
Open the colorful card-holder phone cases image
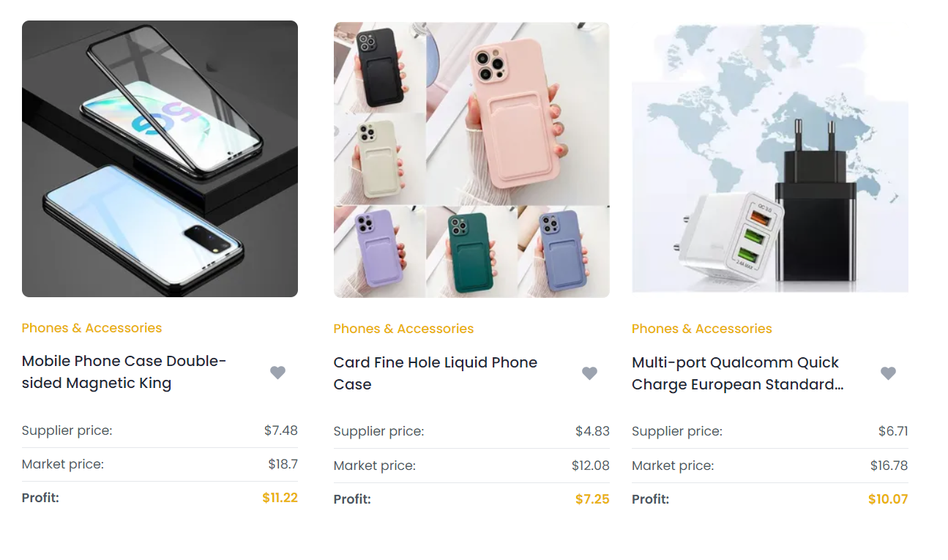471,160
